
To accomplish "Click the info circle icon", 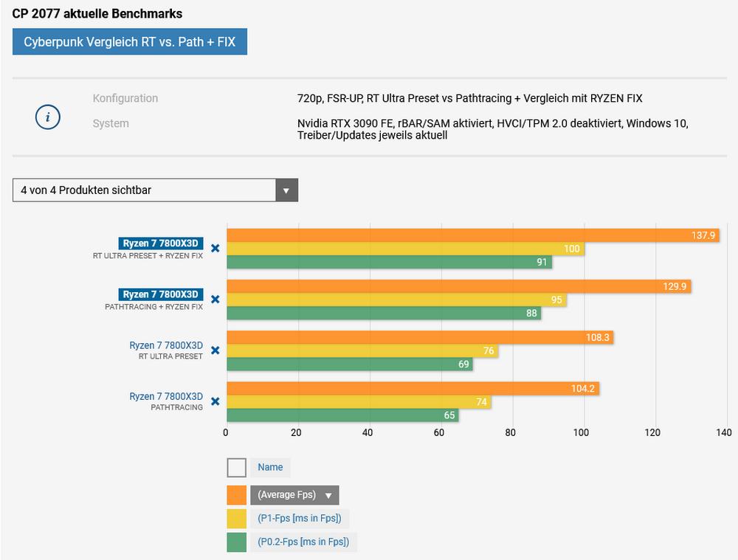I will coord(47,117).
